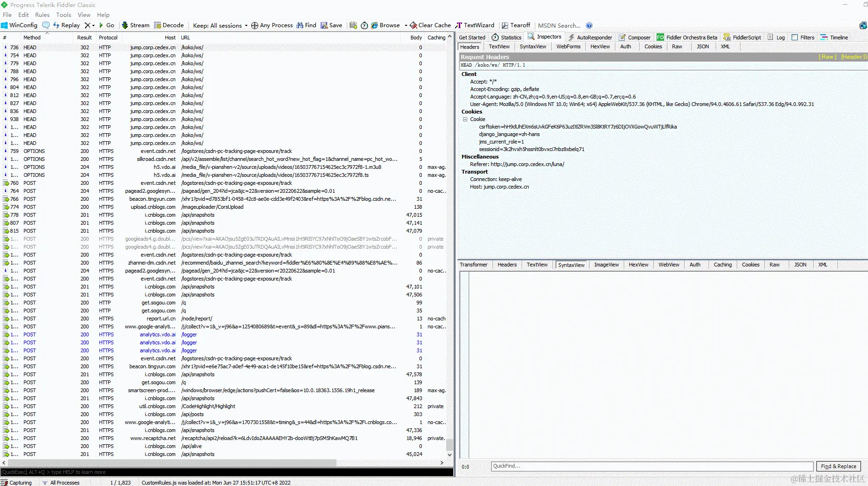Screen dimensions: 868x486
Task: Select the Inspectors tab
Action: pos(544,37)
